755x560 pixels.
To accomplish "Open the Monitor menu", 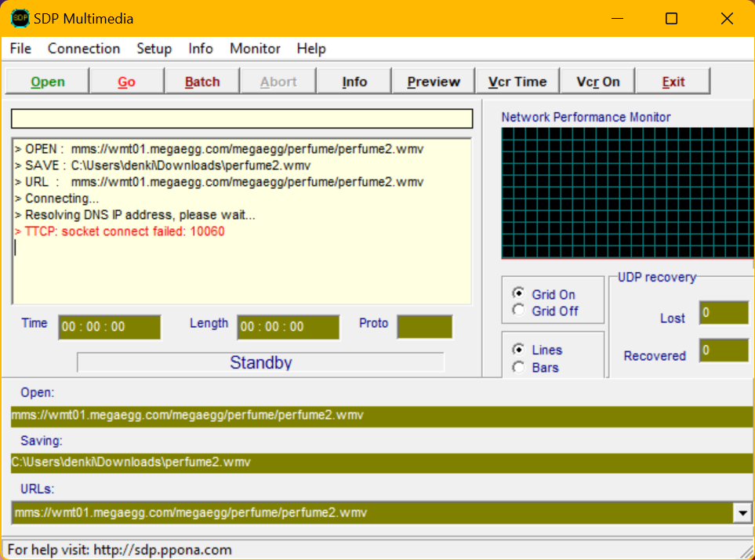I will point(255,49).
